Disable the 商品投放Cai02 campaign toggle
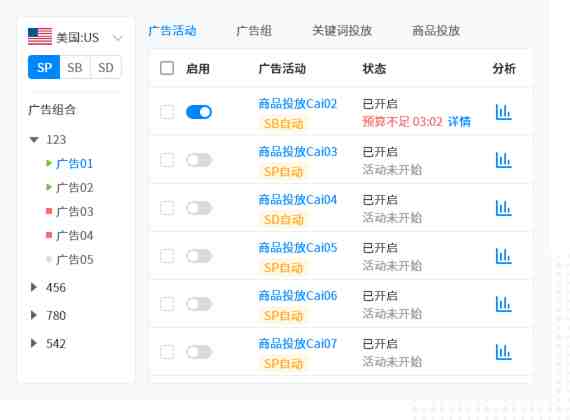The height and width of the screenshot is (420, 570). (199, 112)
